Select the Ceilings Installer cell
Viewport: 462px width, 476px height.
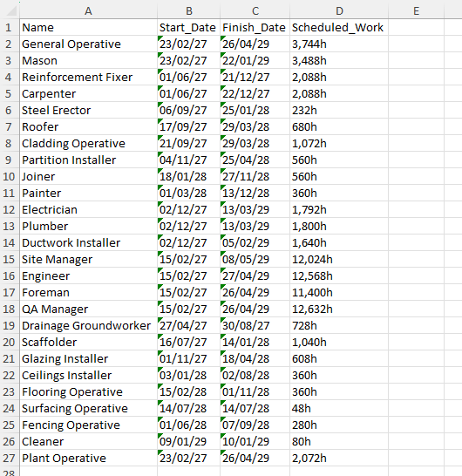pyautogui.click(x=89, y=375)
